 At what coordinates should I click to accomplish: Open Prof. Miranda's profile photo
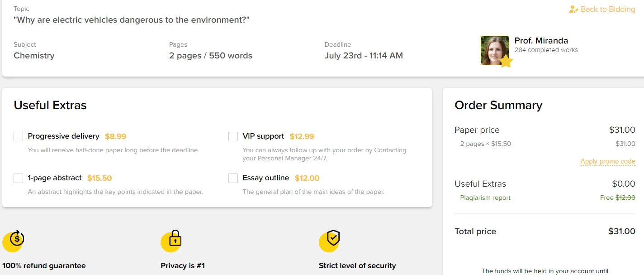494,50
